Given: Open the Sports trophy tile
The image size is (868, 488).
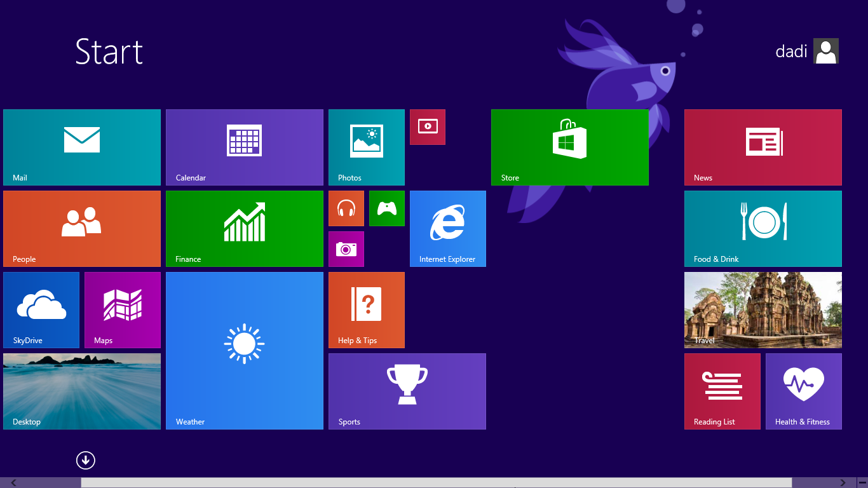Looking at the screenshot, I should pyautogui.click(x=407, y=391).
